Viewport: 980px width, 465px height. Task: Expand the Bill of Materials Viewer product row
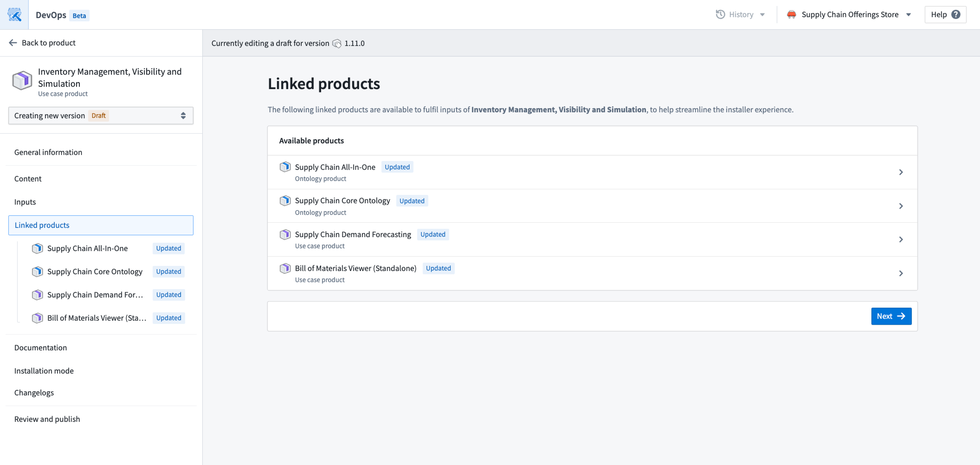pos(901,273)
